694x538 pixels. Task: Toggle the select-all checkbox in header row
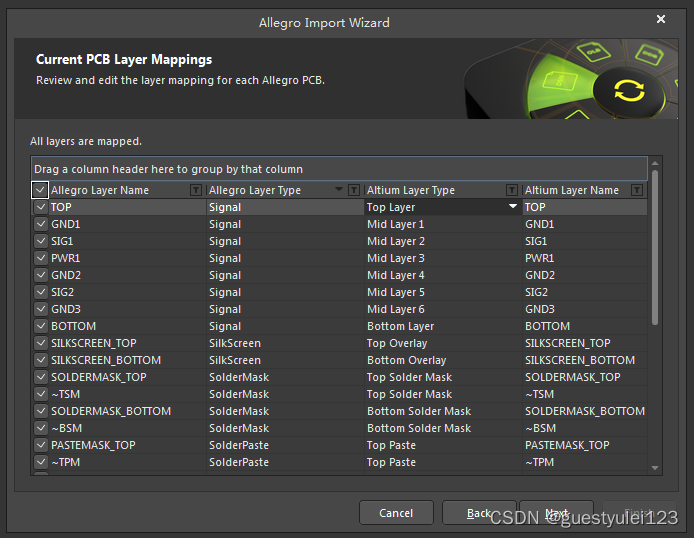tap(40, 190)
